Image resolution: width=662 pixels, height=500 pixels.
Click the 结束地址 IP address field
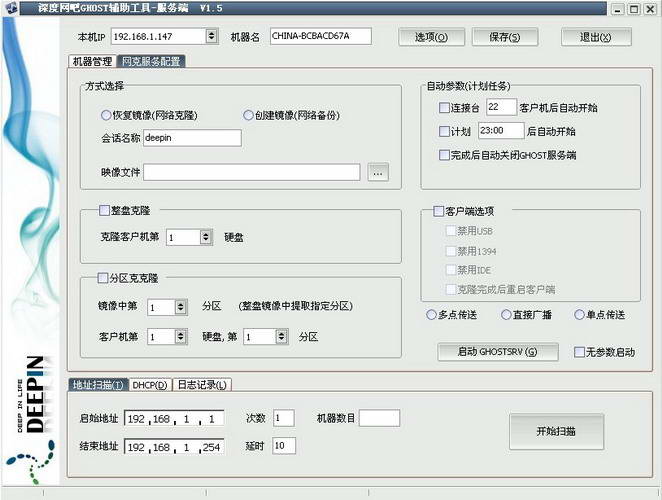tap(174, 447)
